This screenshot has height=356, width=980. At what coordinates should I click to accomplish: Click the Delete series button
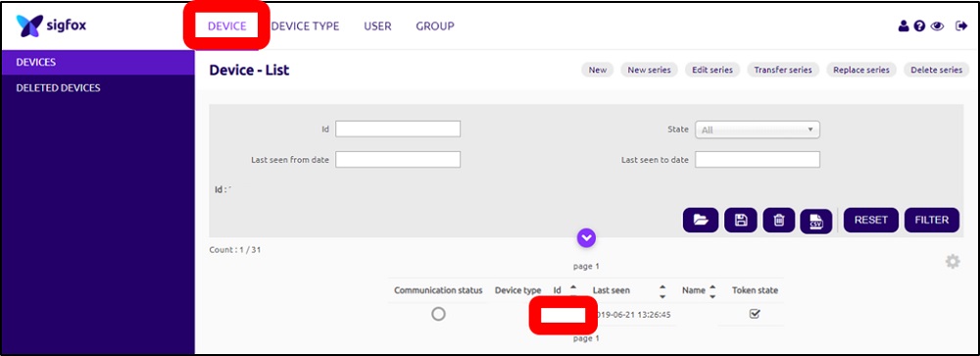(x=936, y=70)
